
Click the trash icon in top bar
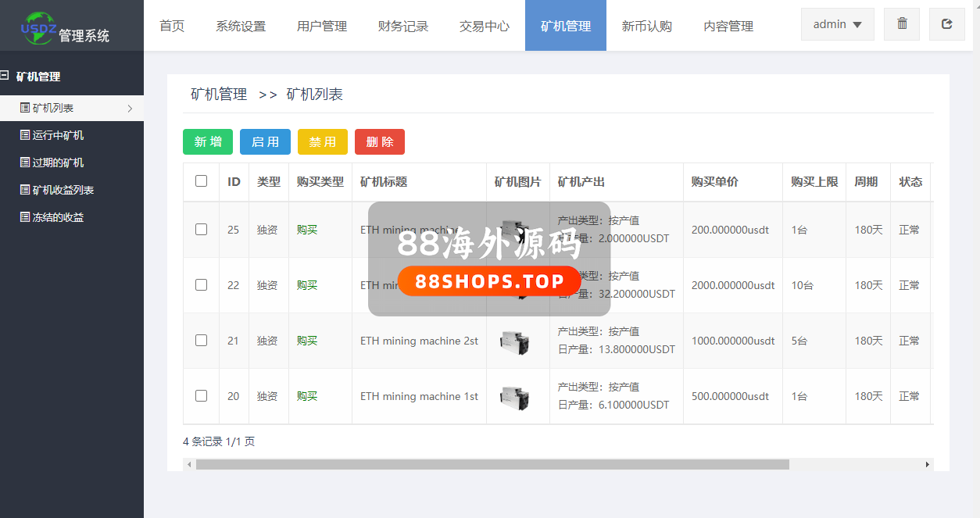coord(902,24)
